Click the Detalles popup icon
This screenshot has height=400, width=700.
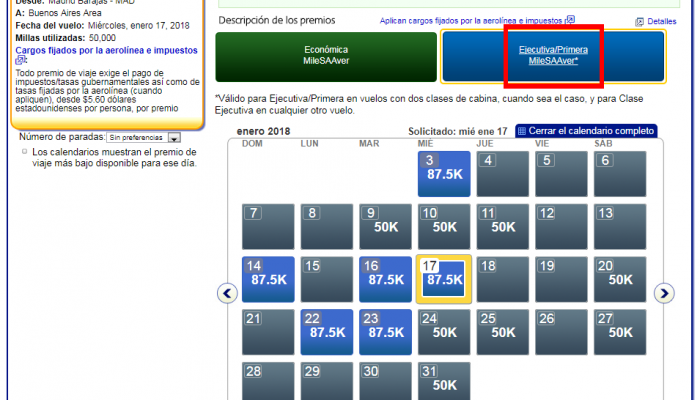point(639,21)
